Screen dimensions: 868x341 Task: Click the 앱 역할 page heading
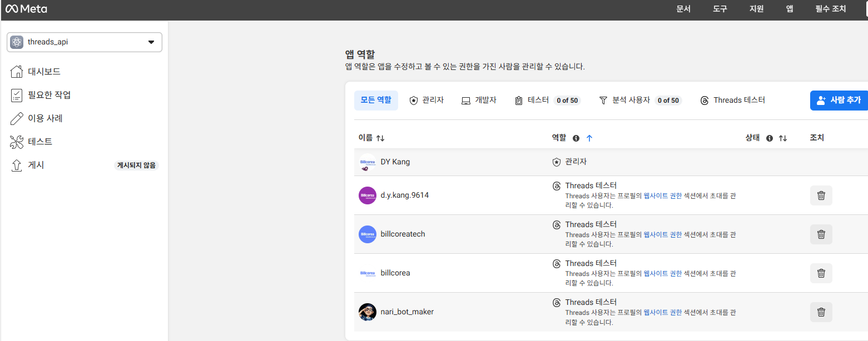coord(360,54)
